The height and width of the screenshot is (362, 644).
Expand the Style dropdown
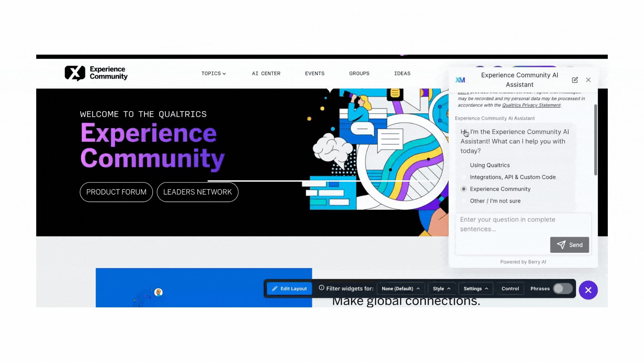[x=441, y=289]
